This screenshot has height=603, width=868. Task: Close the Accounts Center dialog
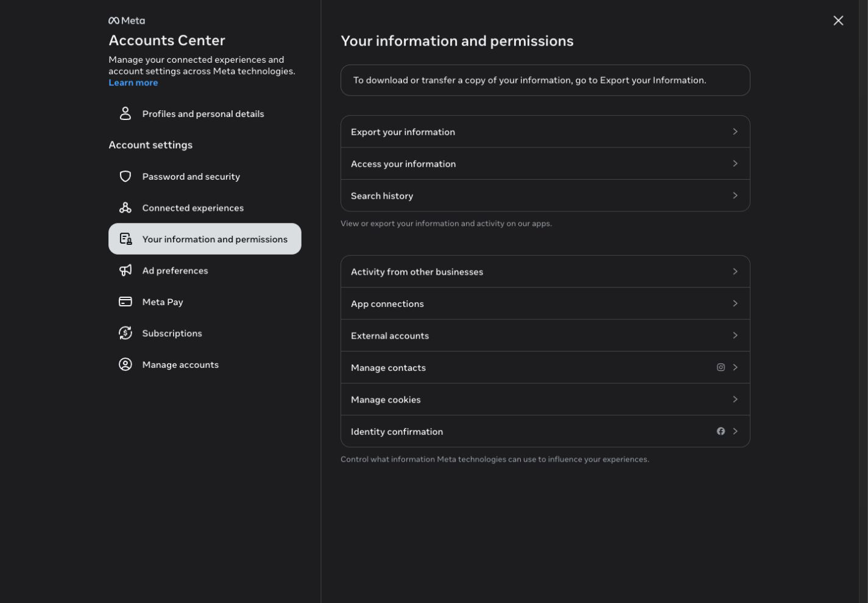click(x=838, y=21)
